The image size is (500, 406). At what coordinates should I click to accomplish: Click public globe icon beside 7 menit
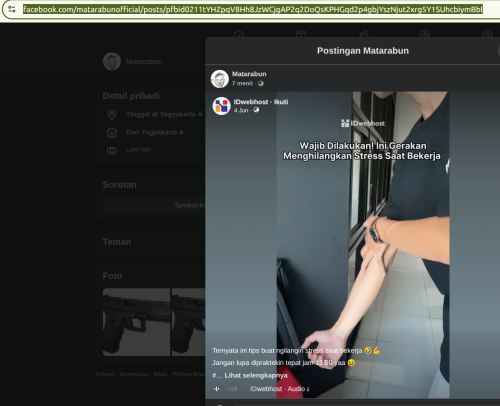pos(261,83)
